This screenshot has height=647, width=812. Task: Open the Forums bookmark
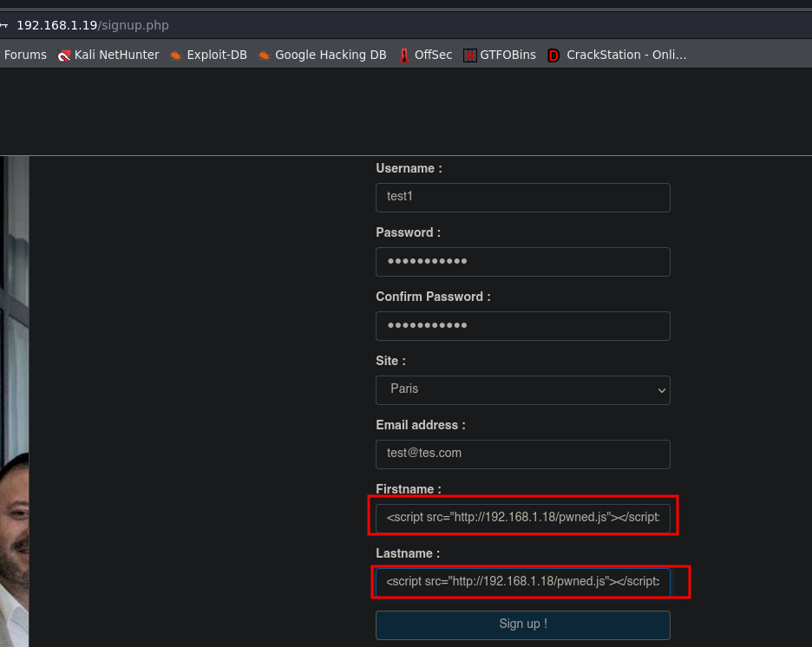[25, 55]
